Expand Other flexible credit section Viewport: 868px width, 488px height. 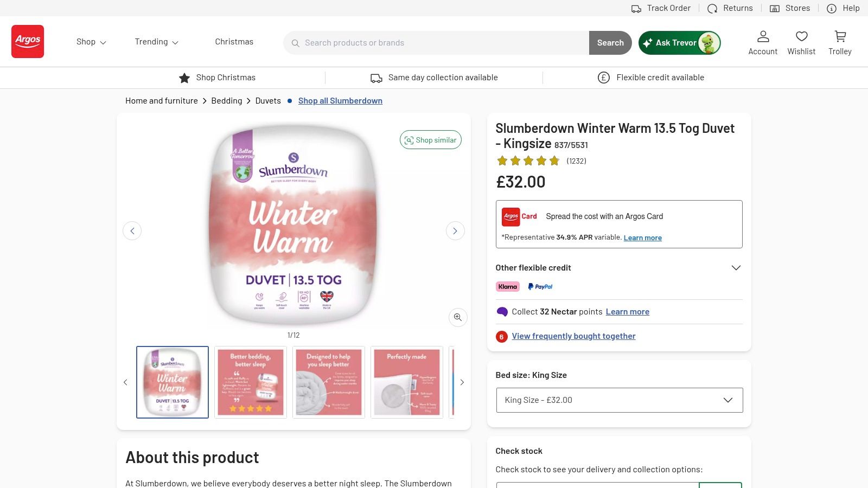pyautogui.click(x=736, y=268)
